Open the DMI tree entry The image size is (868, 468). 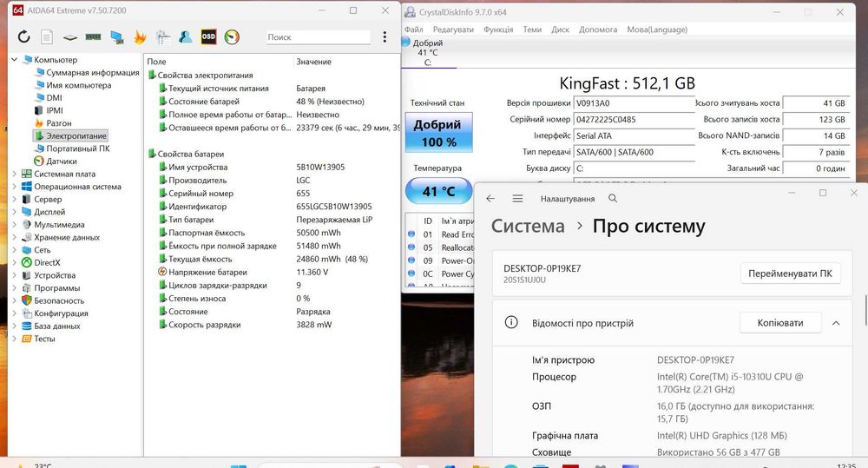(x=54, y=98)
